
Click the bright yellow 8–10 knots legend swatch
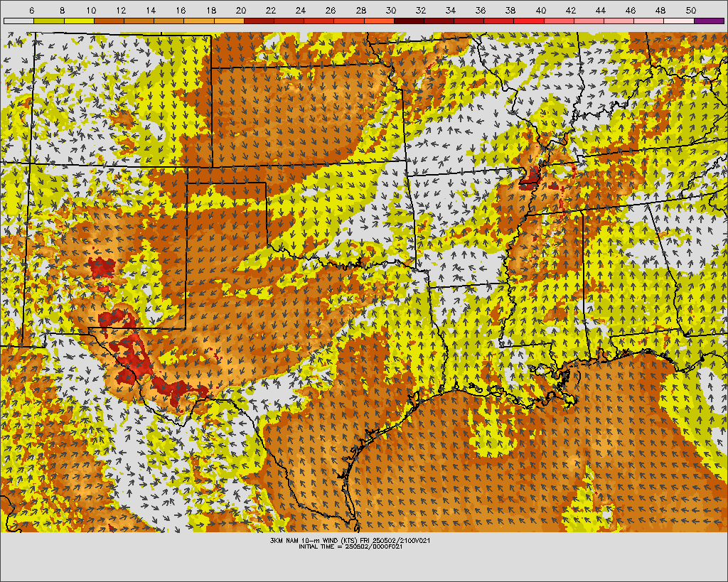(x=79, y=21)
